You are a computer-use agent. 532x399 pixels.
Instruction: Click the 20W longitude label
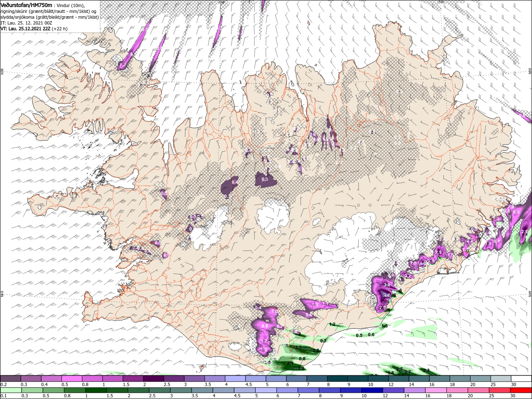(221, 2)
